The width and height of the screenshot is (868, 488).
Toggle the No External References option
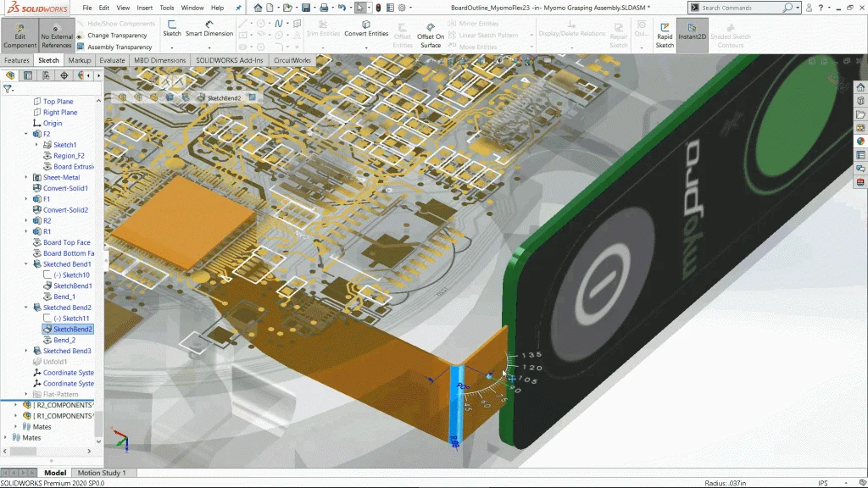[x=57, y=36]
